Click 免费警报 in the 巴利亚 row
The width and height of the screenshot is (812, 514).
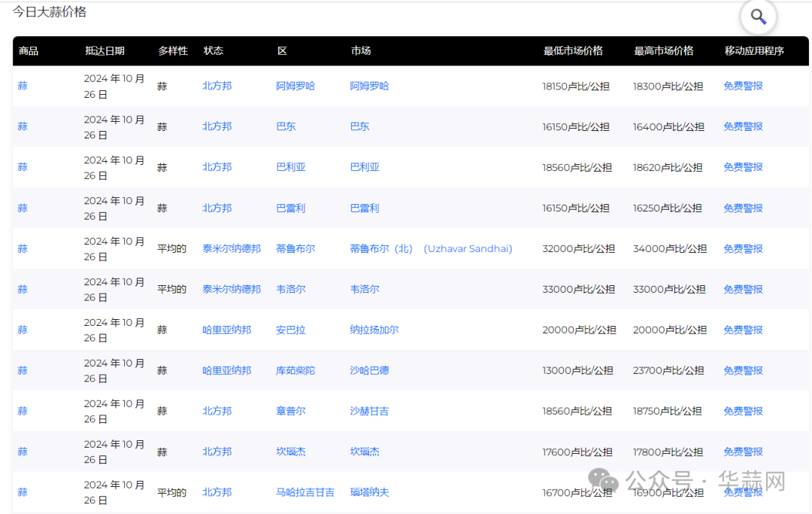click(x=743, y=167)
